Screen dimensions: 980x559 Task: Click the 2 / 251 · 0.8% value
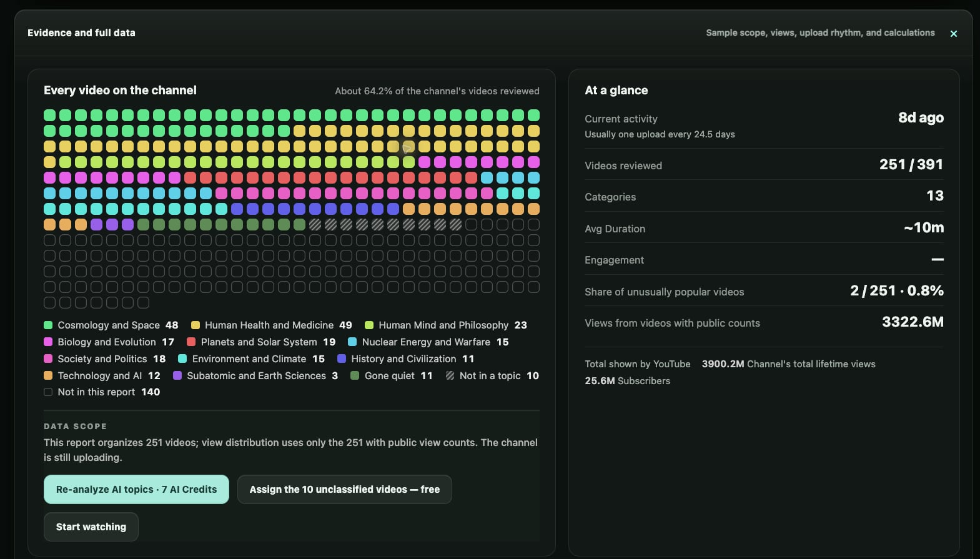tap(897, 290)
